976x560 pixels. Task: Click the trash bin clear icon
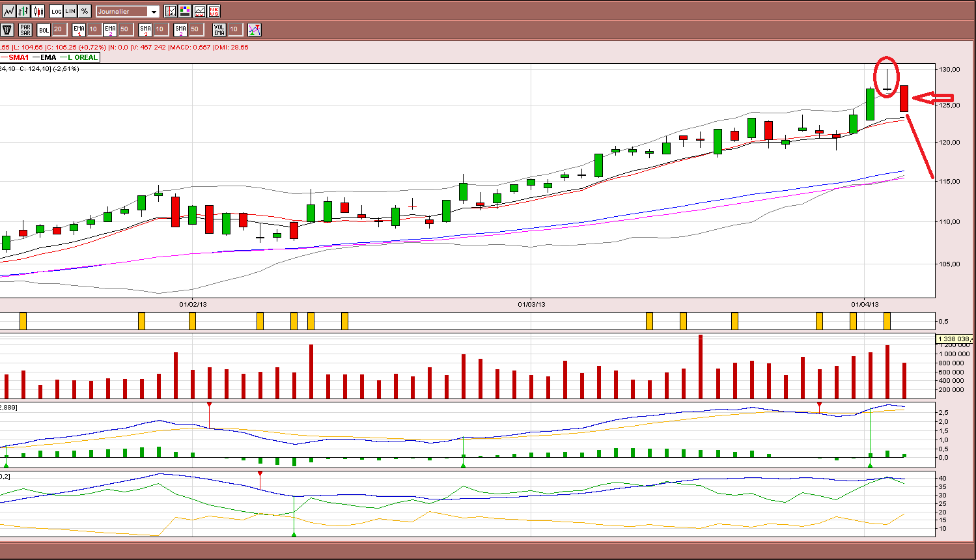coord(7,30)
